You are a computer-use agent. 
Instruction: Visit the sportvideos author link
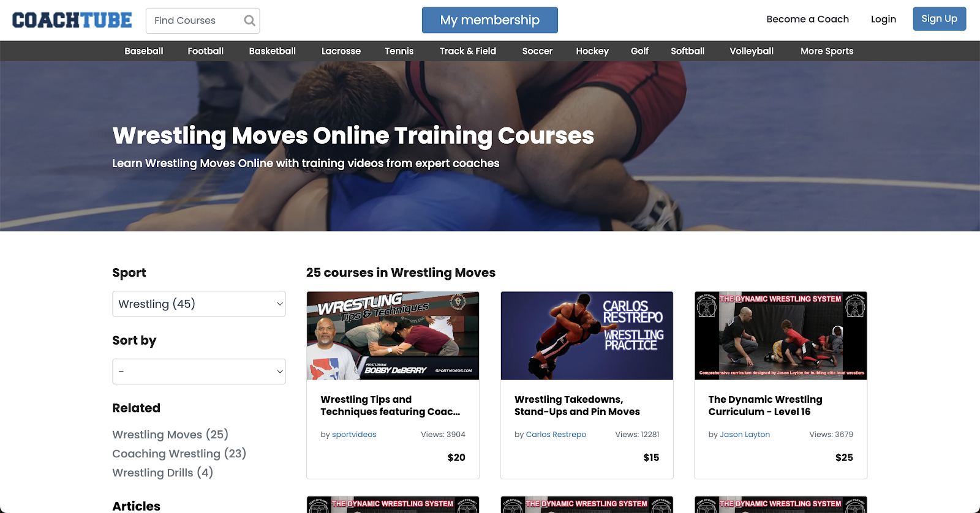[x=354, y=435]
